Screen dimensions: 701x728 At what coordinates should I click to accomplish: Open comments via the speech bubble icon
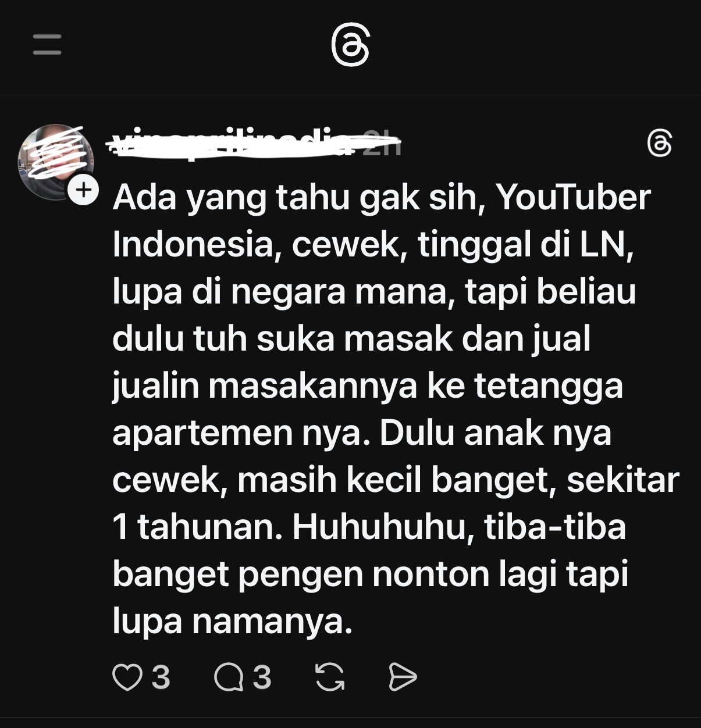tap(229, 677)
